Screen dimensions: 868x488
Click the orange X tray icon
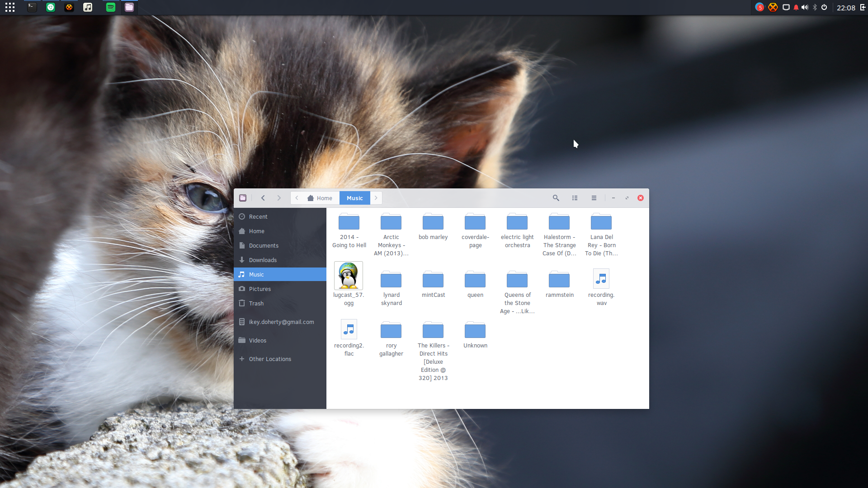click(773, 7)
